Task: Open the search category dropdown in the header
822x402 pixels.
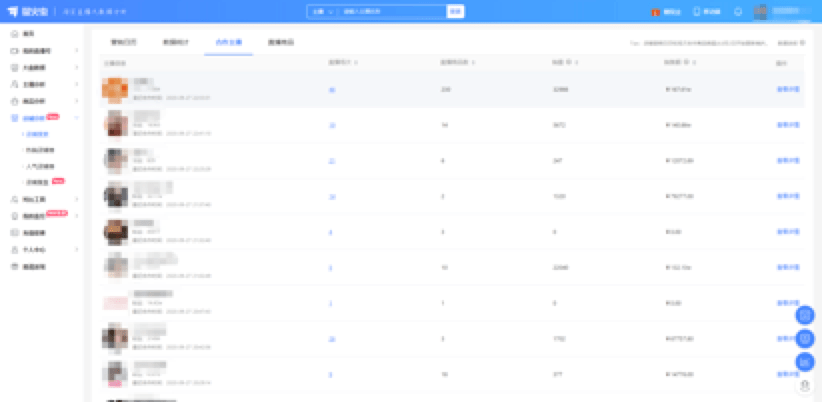Action: point(323,12)
